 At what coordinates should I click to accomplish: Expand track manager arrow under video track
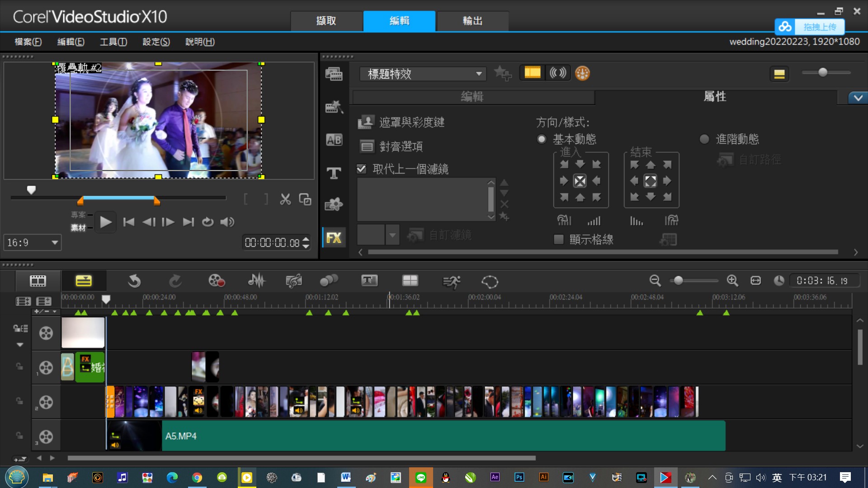point(20,345)
